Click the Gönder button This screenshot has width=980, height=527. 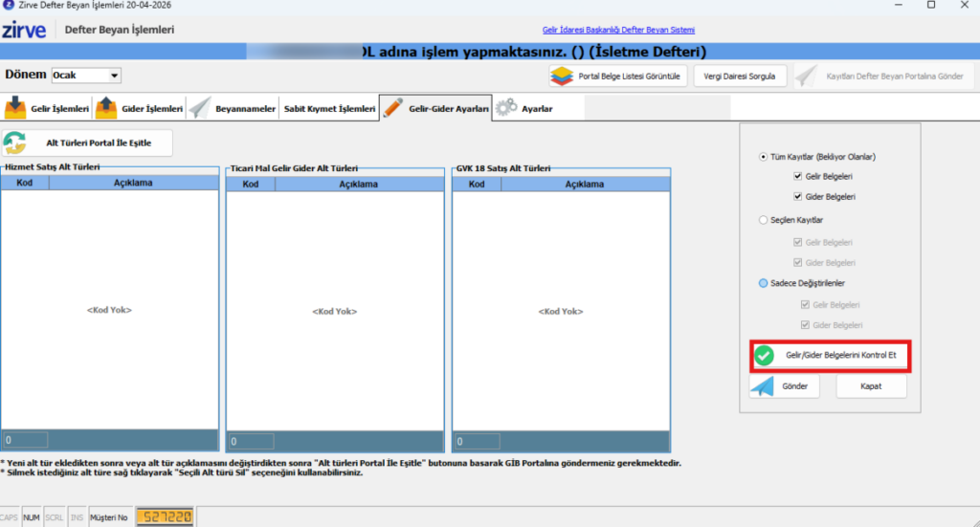click(785, 386)
